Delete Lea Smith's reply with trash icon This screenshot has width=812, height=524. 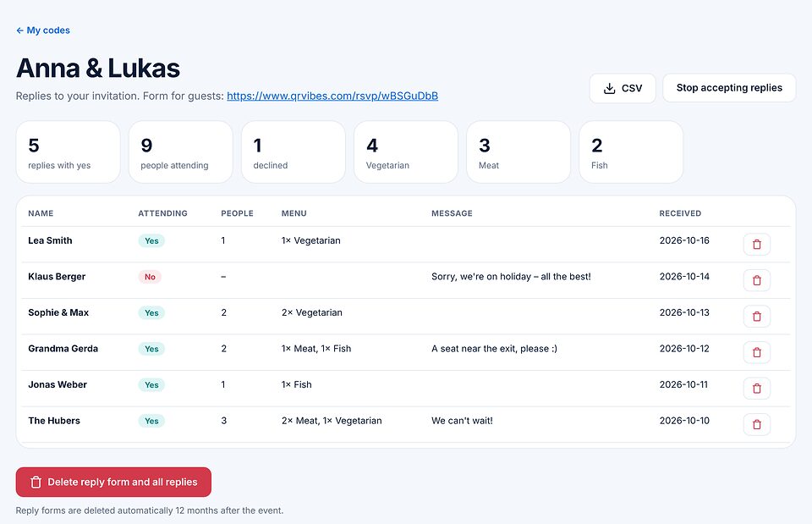[x=756, y=244]
